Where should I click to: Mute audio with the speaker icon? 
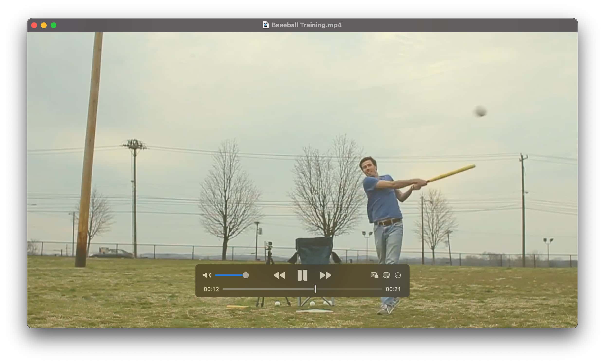pyautogui.click(x=207, y=275)
